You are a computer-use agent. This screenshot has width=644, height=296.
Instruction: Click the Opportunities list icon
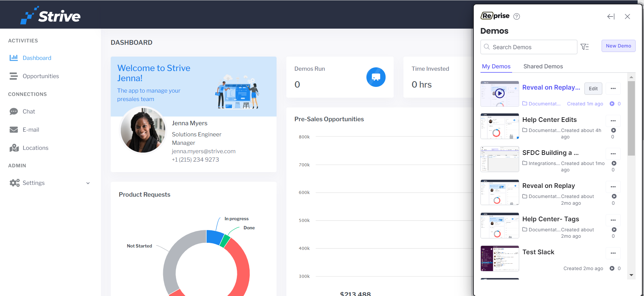click(14, 76)
